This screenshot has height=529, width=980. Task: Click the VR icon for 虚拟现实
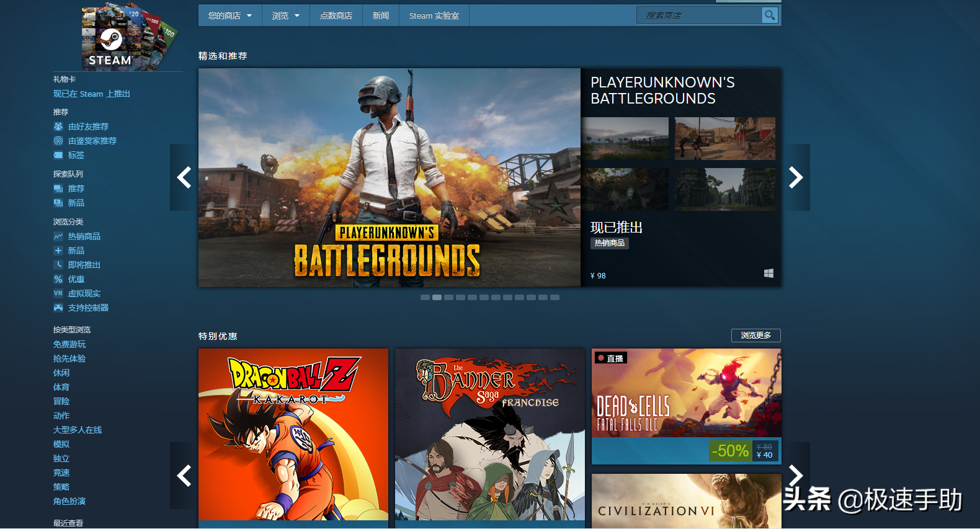tap(58, 293)
